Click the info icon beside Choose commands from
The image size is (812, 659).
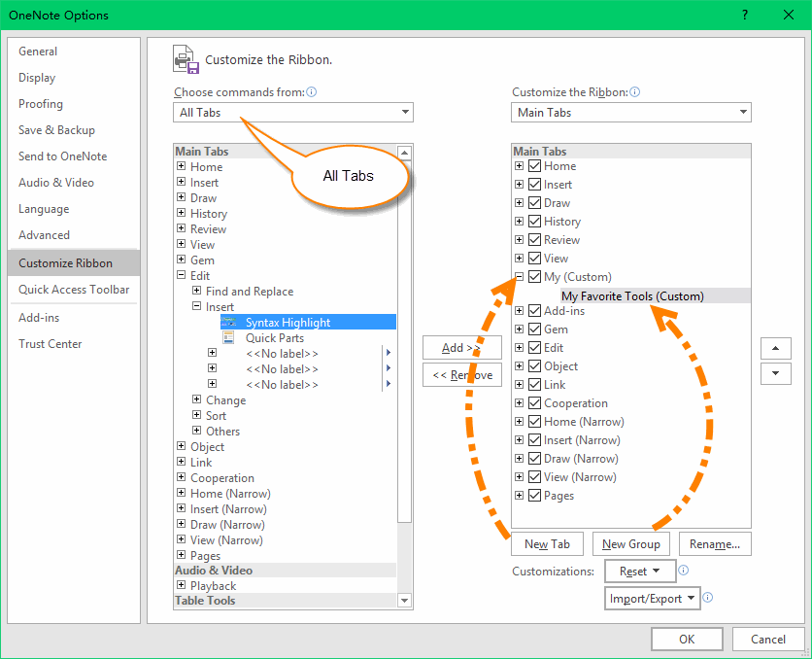(311, 91)
